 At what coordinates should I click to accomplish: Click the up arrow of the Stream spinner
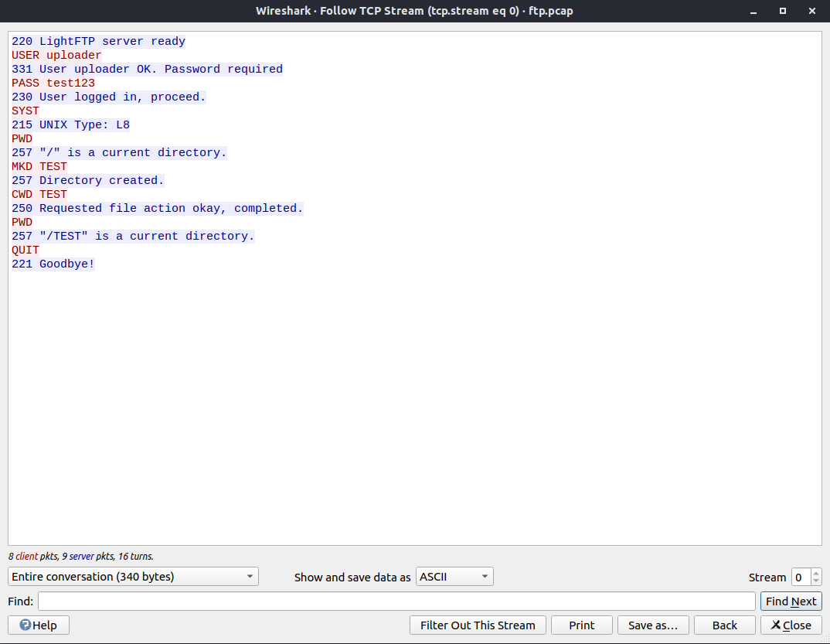815,572
